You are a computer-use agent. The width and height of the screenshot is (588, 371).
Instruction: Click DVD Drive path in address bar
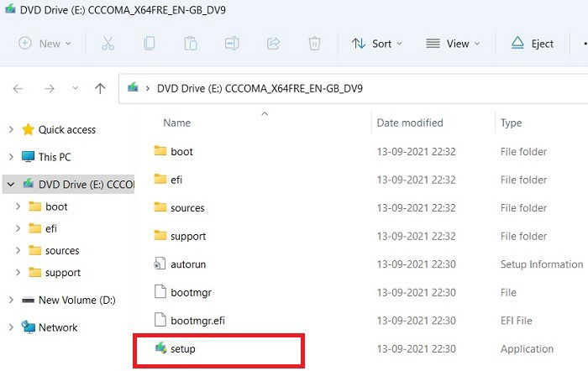tap(260, 89)
